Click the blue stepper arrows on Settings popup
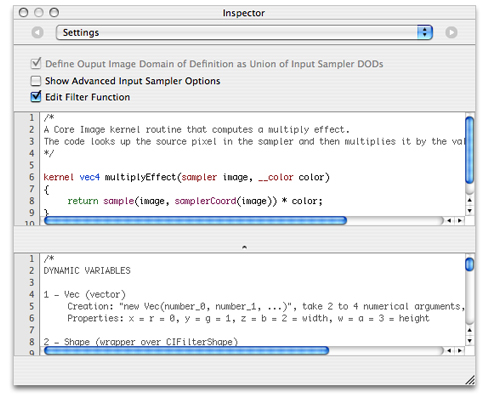Viewport: 489px width, 398px height. [425, 33]
